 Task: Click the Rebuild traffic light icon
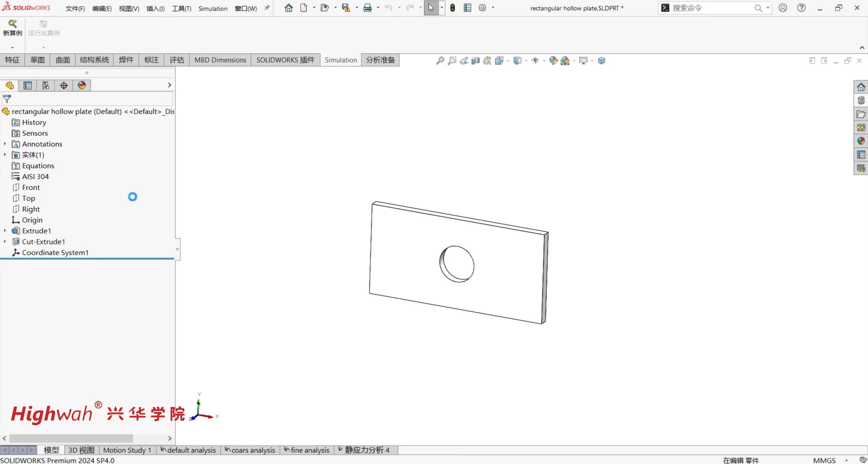point(452,8)
